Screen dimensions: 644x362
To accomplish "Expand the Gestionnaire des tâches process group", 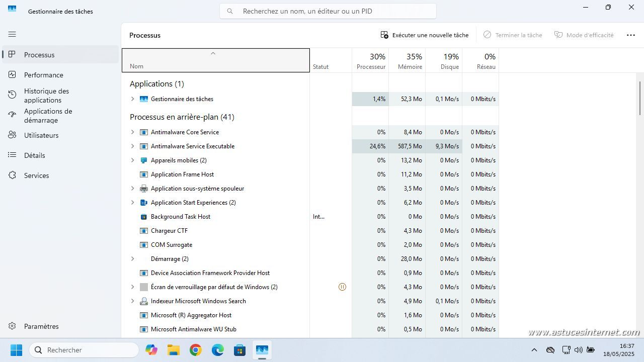I will (133, 99).
